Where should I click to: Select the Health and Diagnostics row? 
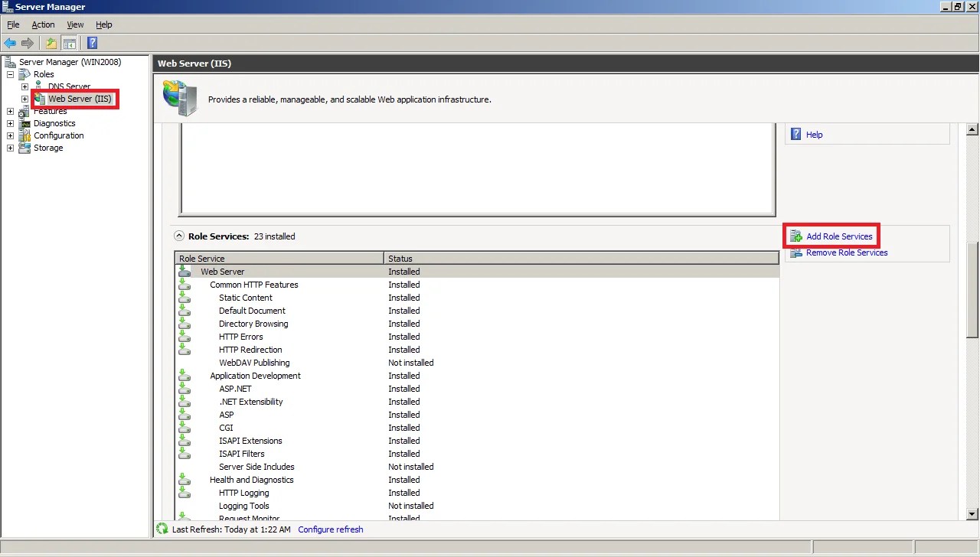478,480
